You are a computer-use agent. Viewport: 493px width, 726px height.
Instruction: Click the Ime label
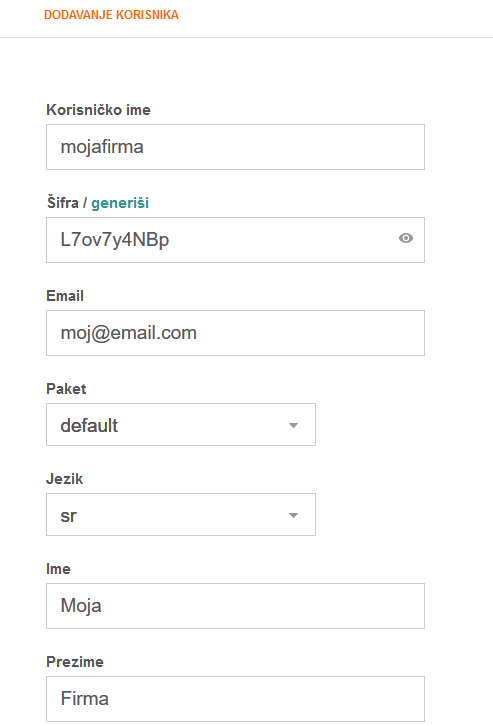(x=58, y=569)
